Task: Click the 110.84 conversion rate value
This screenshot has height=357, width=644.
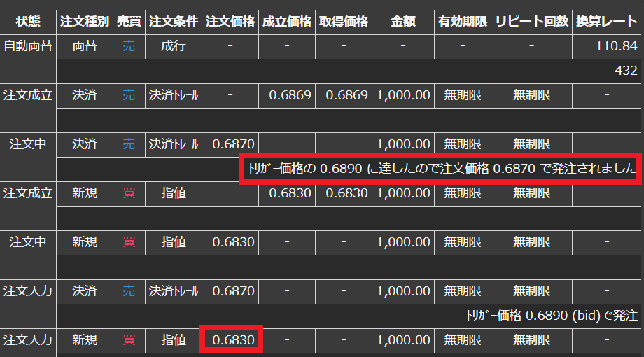Action: pyautogui.click(x=617, y=46)
